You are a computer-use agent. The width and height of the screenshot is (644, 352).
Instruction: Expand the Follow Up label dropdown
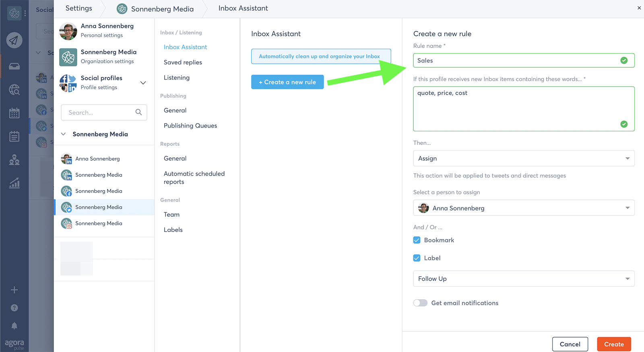pyautogui.click(x=523, y=279)
